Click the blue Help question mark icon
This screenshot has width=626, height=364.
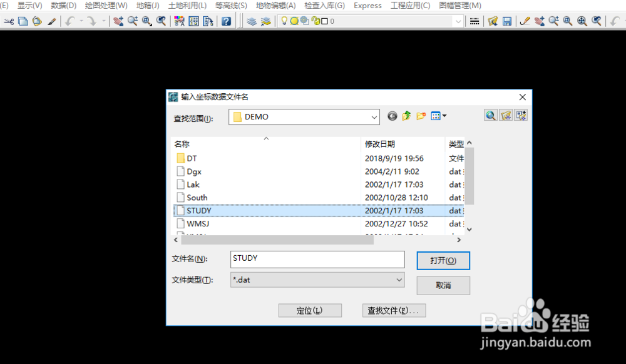pyautogui.click(x=226, y=21)
